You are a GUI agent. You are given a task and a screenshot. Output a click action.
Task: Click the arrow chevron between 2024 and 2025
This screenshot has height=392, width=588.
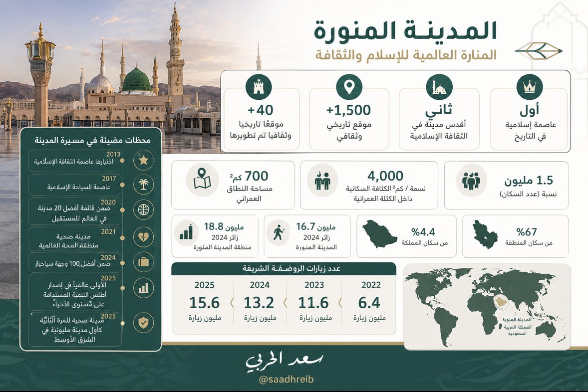coord(232,303)
